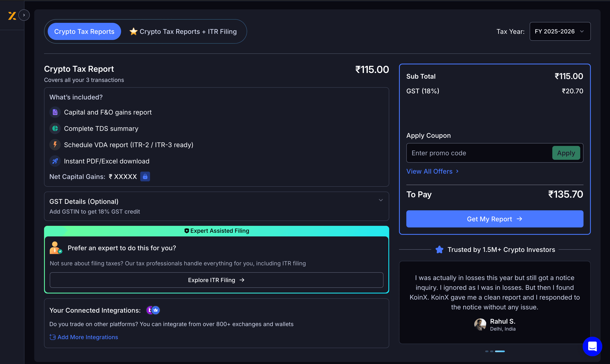610x364 pixels.
Task: Open View All Offers
Action: (x=432, y=171)
